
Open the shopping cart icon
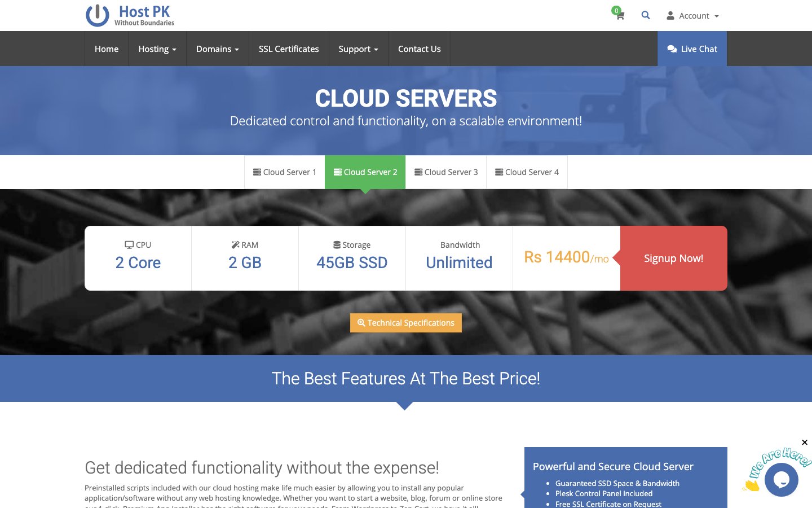[x=620, y=16]
